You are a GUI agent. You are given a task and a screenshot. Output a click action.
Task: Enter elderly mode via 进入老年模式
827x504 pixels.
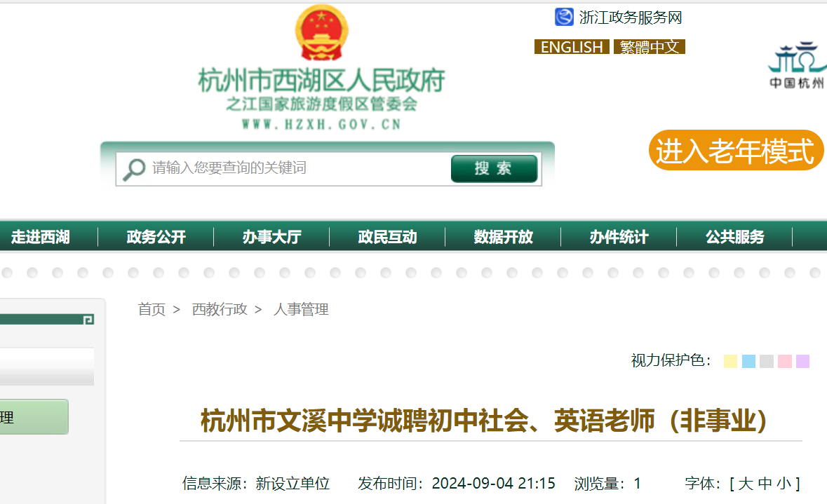735,151
